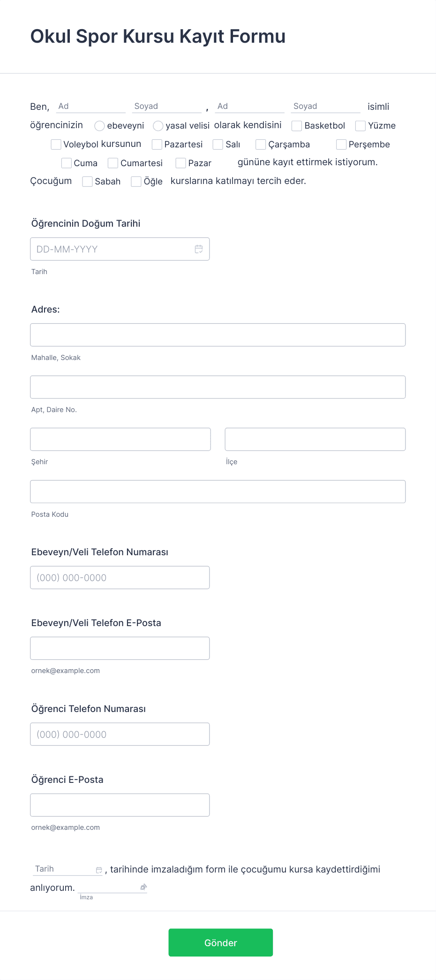
Task: Check the Öğle session preference
Action: point(136,182)
